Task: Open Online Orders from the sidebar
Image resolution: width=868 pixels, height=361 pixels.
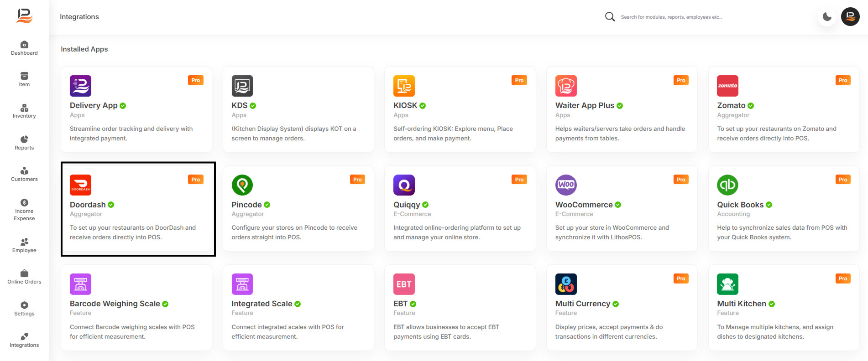Action: pyautogui.click(x=24, y=277)
